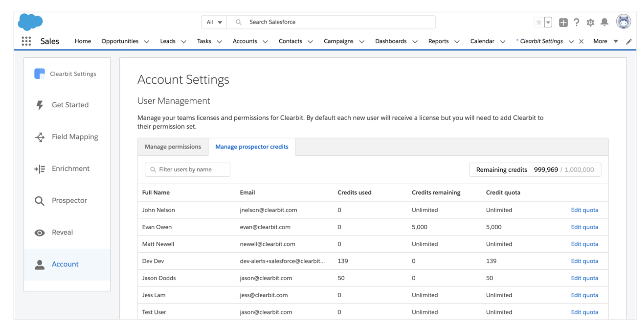Click the Enrichment icon in sidebar

(x=40, y=169)
